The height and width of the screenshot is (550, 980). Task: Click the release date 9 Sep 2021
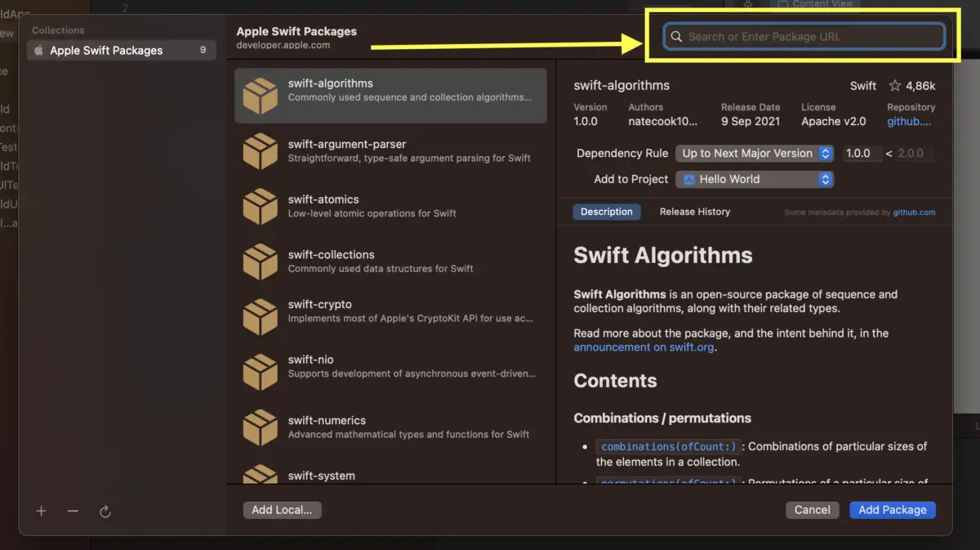(751, 122)
